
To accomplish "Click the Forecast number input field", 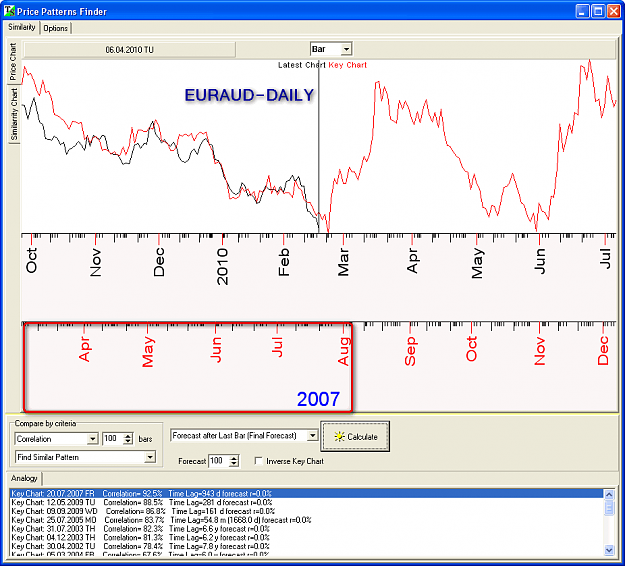I will (x=219, y=461).
